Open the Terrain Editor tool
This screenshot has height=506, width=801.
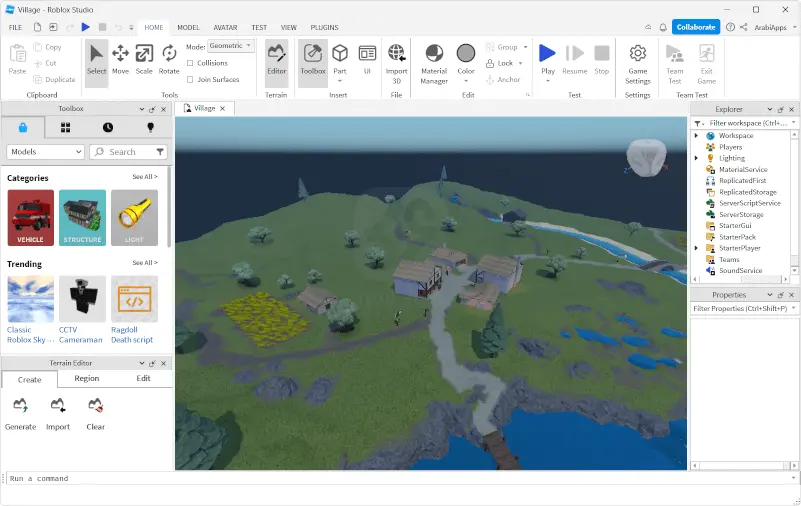point(276,59)
